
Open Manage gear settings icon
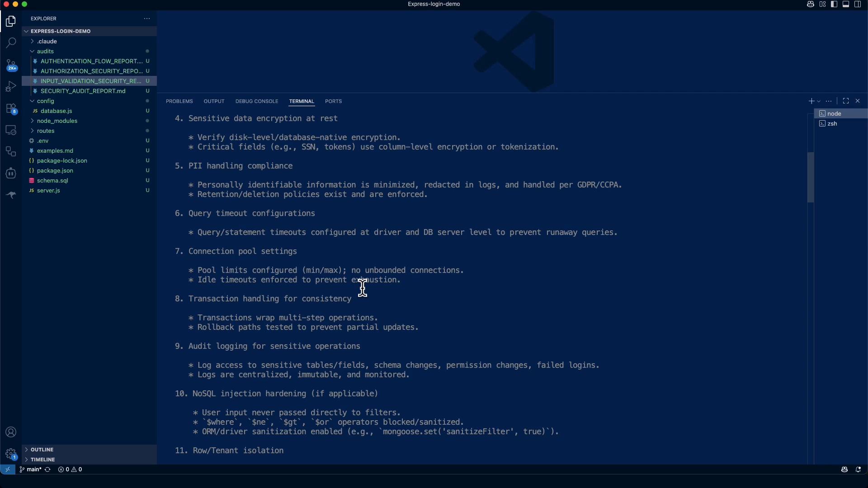(11, 454)
